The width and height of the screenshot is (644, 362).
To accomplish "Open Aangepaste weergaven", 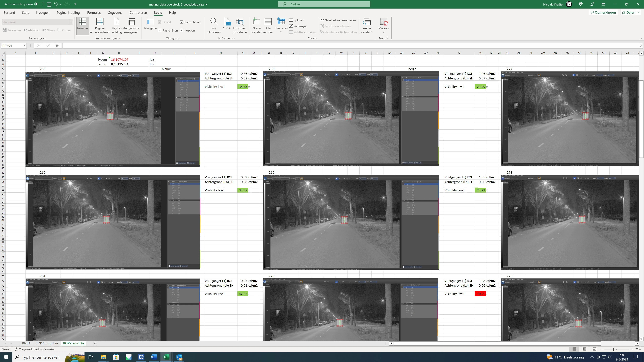I will coord(131,26).
